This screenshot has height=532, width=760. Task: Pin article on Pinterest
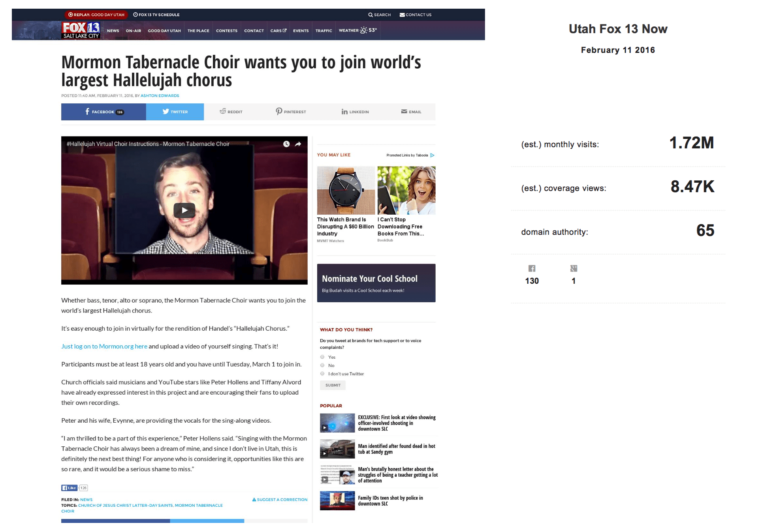point(291,112)
